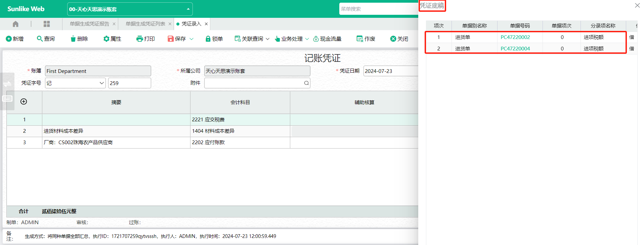Click the swap arrows sidebar icon
644x245 pixels.
tap(7, 84)
